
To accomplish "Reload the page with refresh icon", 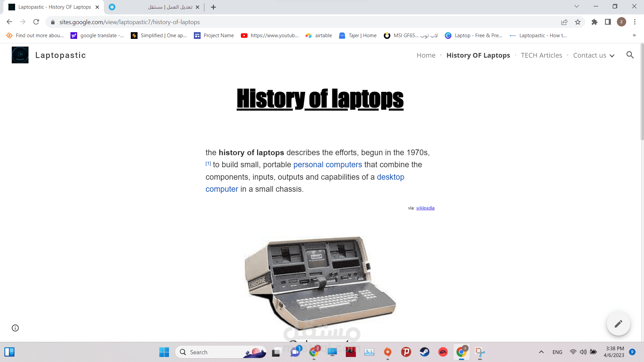I will pyautogui.click(x=36, y=22).
